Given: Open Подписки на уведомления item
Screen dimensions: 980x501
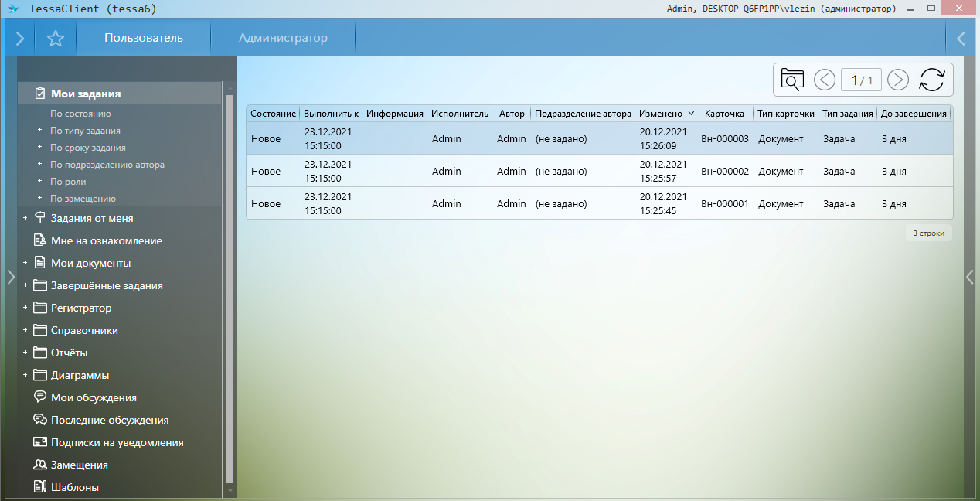Looking at the screenshot, I should 117,442.
